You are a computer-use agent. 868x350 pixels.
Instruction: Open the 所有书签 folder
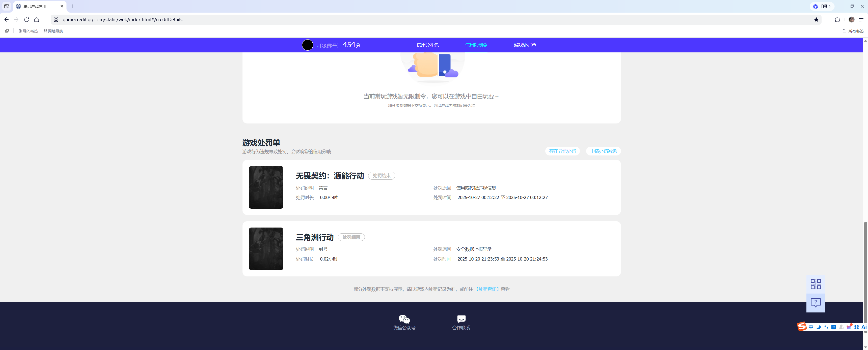click(x=853, y=31)
